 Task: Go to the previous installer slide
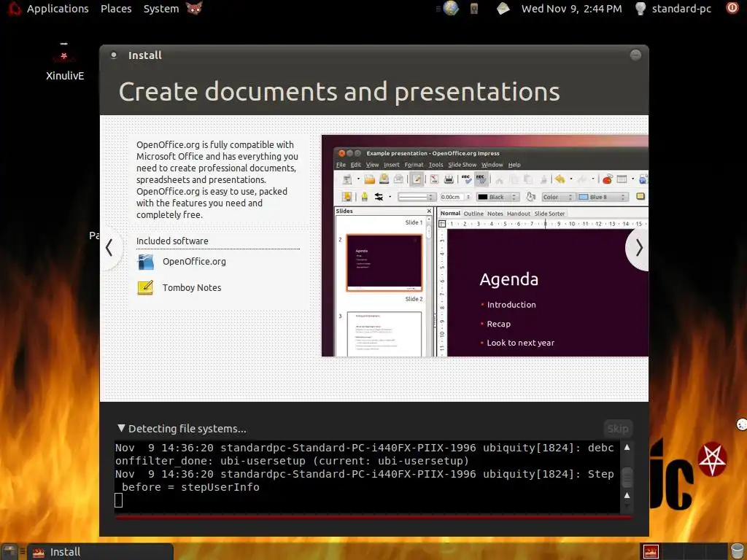tap(110, 247)
